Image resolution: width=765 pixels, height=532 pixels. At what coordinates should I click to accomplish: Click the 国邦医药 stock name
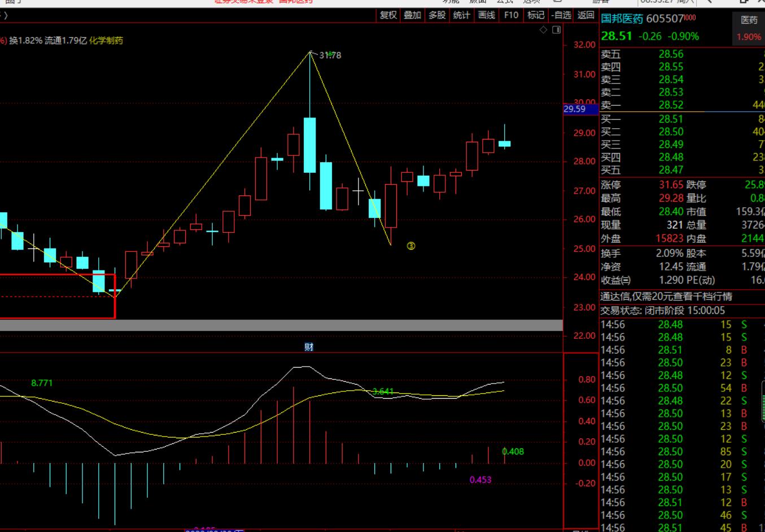[x=622, y=19]
